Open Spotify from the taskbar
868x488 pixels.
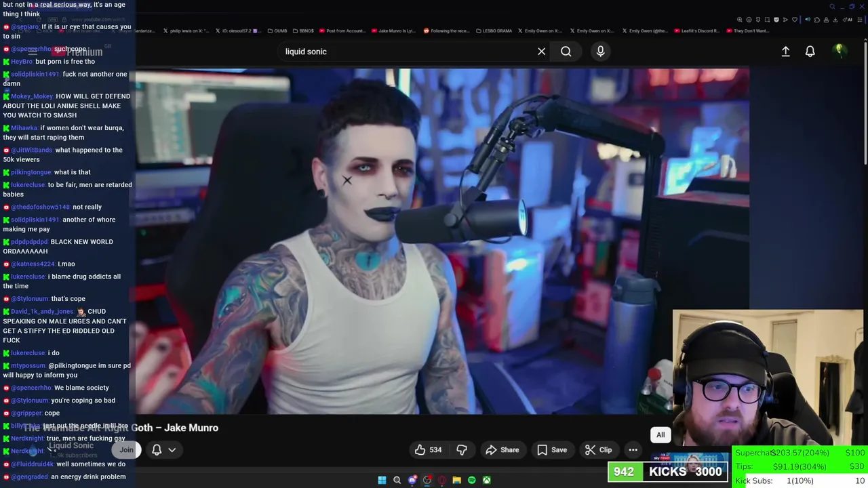pyautogui.click(x=471, y=480)
